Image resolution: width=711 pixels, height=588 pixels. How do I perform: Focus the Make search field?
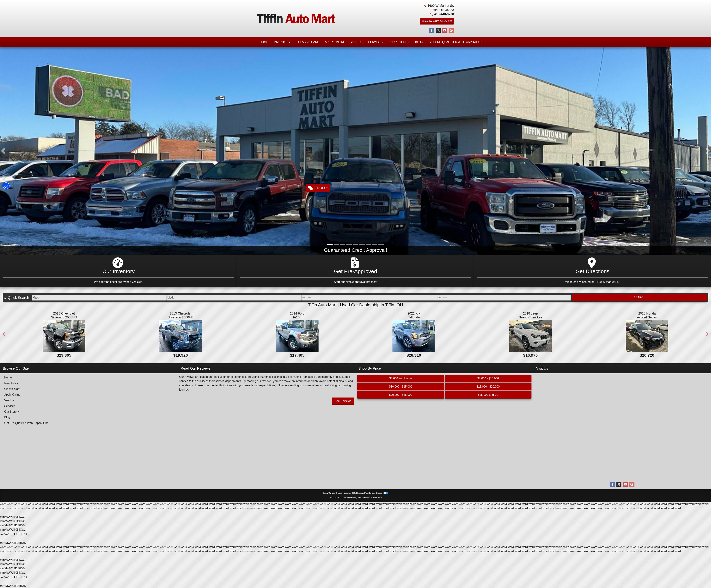click(99, 298)
